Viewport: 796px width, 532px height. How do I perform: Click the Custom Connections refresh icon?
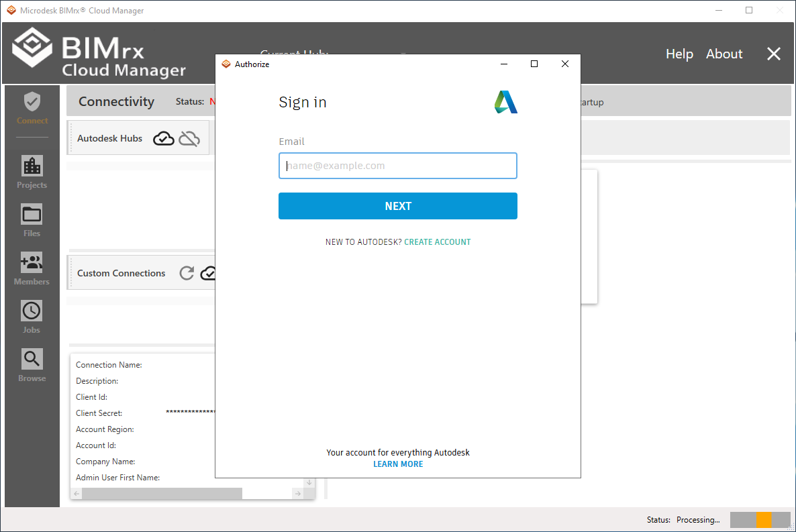(x=187, y=273)
